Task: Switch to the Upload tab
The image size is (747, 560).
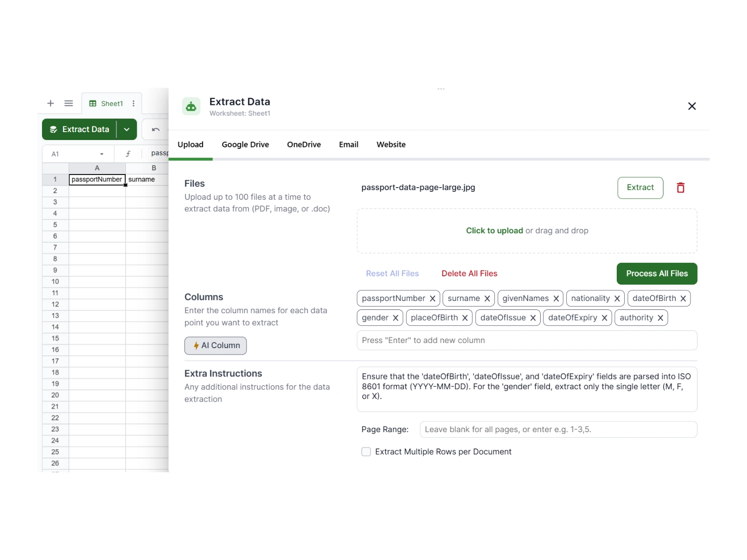Action: tap(190, 145)
